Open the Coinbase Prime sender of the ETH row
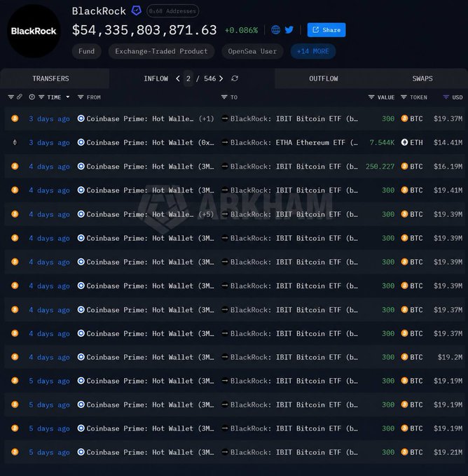This screenshot has height=476, width=468. point(150,142)
